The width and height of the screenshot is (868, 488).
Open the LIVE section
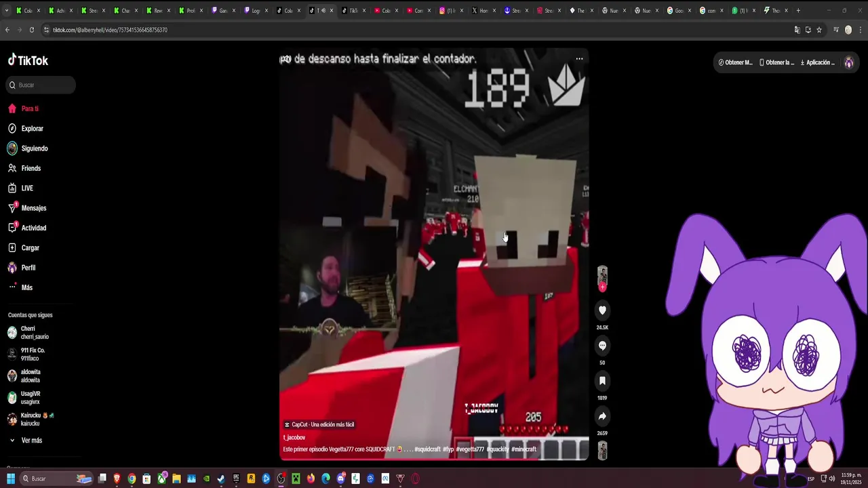[20, 188]
